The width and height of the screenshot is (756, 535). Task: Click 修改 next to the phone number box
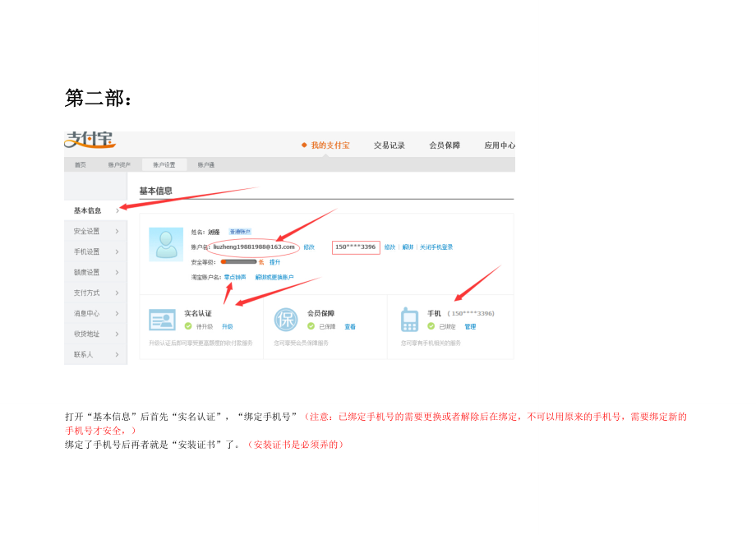point(390,247)
